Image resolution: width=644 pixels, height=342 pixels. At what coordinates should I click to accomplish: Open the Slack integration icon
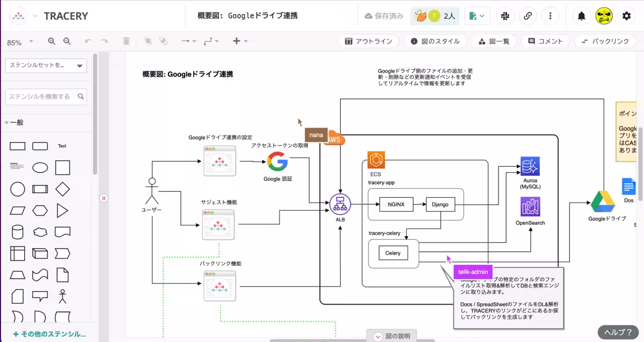(505, 16)
